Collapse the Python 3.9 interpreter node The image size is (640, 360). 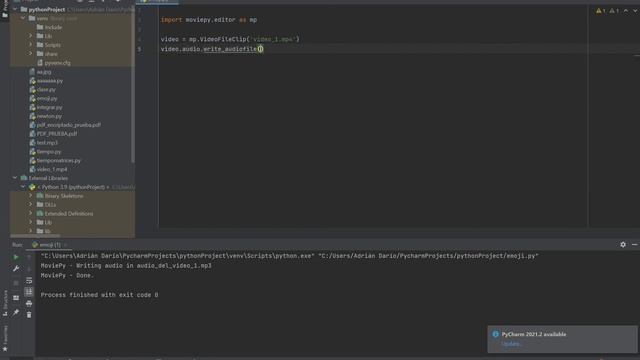[x=23, y=187]
